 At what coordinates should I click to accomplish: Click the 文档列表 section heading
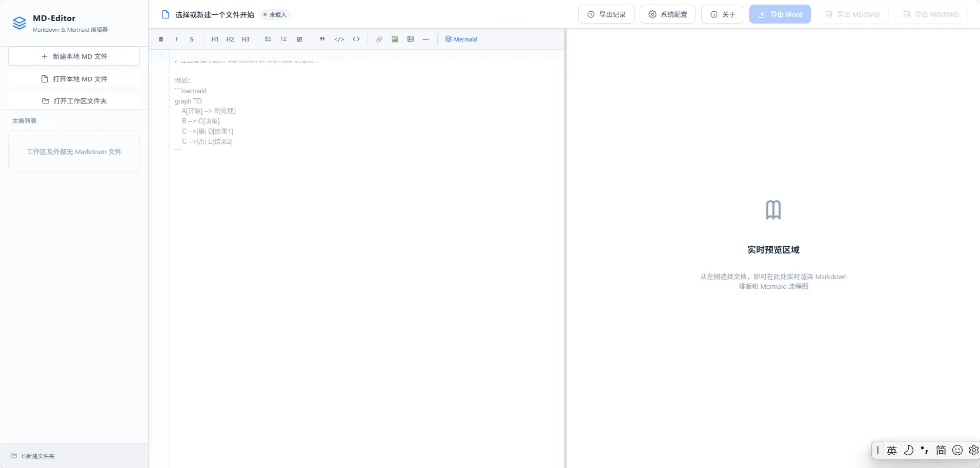pos(25,121)
